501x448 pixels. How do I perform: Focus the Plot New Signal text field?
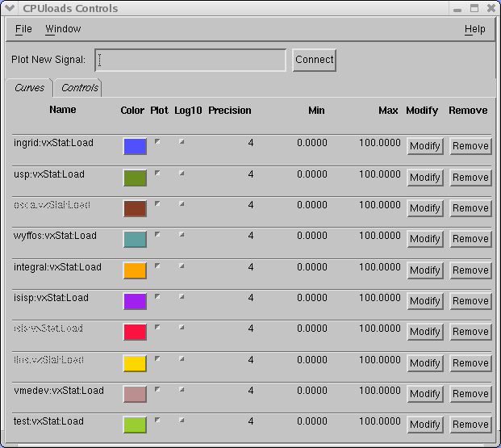coord(190,60)
